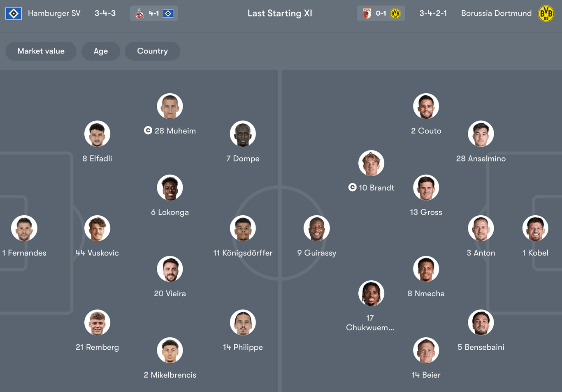
Task: Click the 1. FC Köln badge in the 4-1 result
Action: click(x=140, y=13)
